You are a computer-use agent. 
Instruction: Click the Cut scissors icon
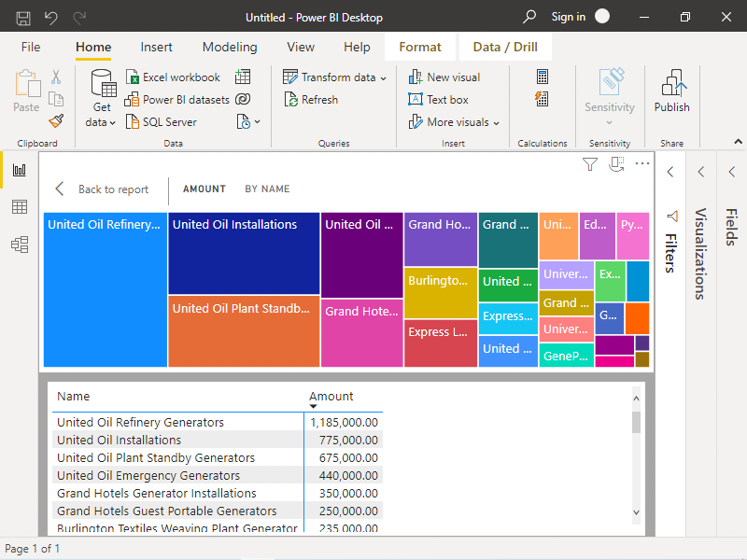click(x=56, y=77)
